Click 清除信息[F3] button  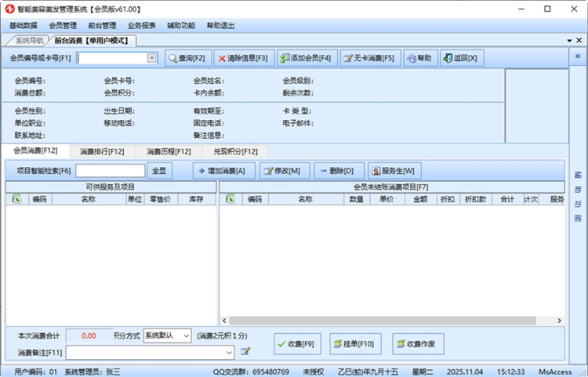pyautogui.click(x=244, y=58)
